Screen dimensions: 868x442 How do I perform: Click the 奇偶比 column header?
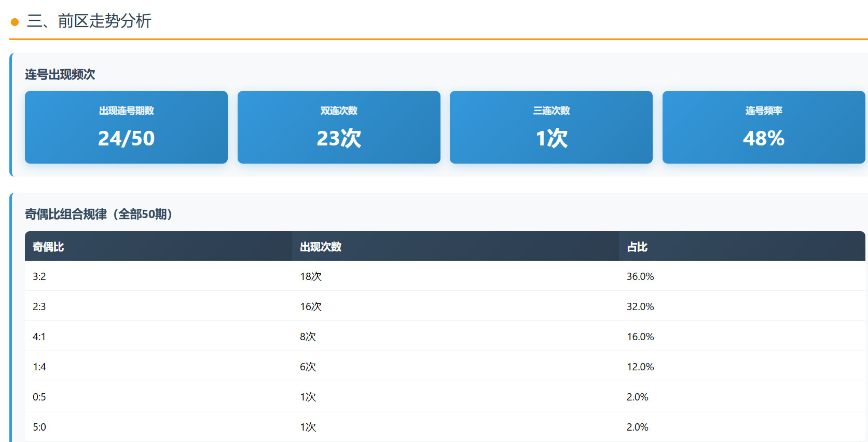pos(48,247)
